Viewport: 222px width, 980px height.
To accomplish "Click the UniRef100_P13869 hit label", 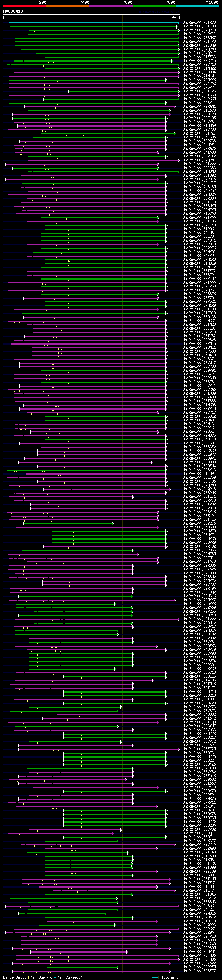I will [199, 125].
